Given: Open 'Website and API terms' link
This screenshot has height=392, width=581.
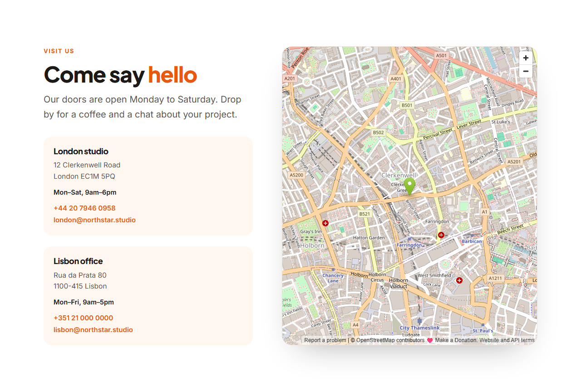Looking at the screenshot, I should [507, 340].
